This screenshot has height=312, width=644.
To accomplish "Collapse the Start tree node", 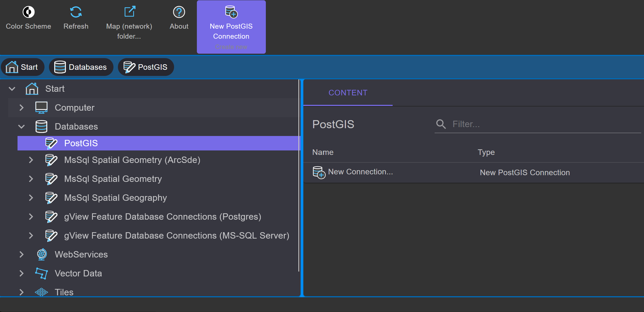I will point(12,89).
